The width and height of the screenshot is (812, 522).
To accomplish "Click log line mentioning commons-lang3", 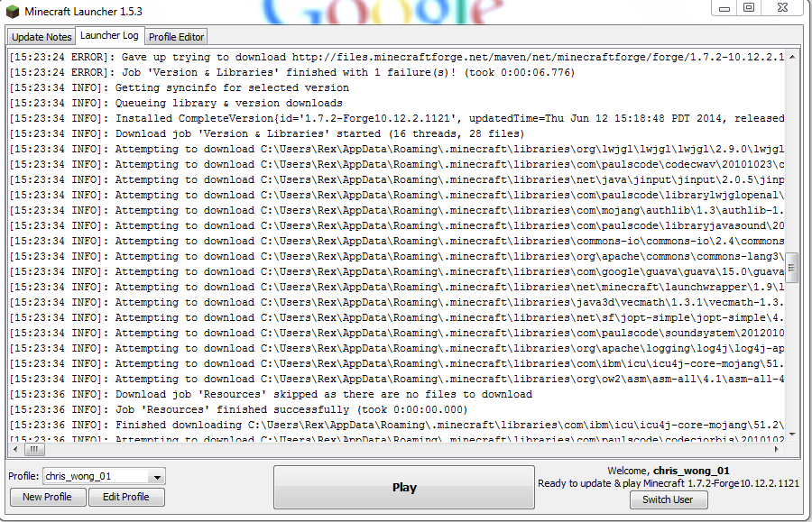I will pyautogui.click(x=397, y=257).
